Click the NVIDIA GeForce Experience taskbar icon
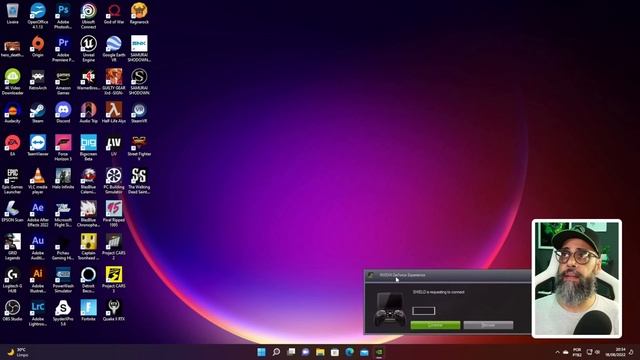This screenshot has width=640, height=360. pos(379,352)
